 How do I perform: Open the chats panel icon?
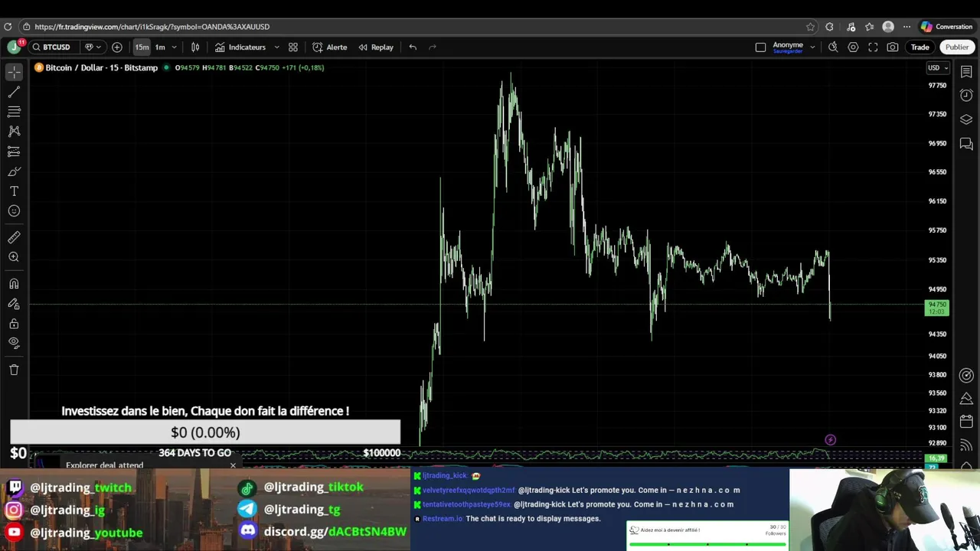point(966,144)
